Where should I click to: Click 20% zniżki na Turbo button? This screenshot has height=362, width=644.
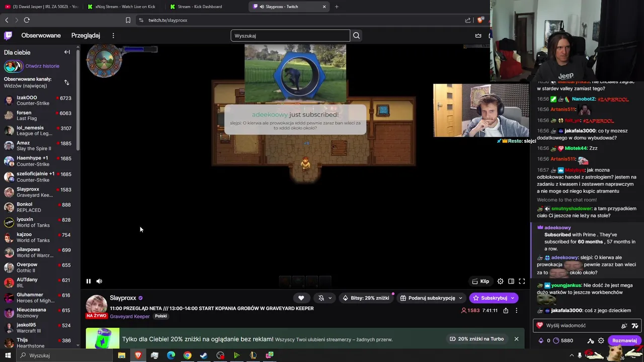tap(476, 339)
